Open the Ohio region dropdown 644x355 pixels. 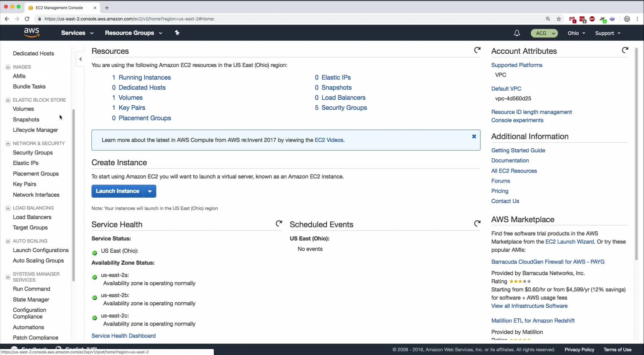pos(576,33)
